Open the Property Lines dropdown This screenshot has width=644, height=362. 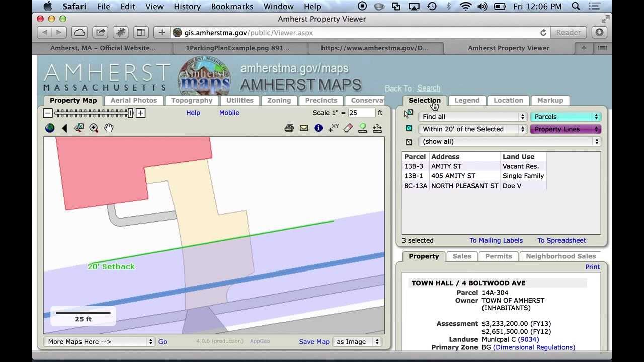(x=566, y=129)
